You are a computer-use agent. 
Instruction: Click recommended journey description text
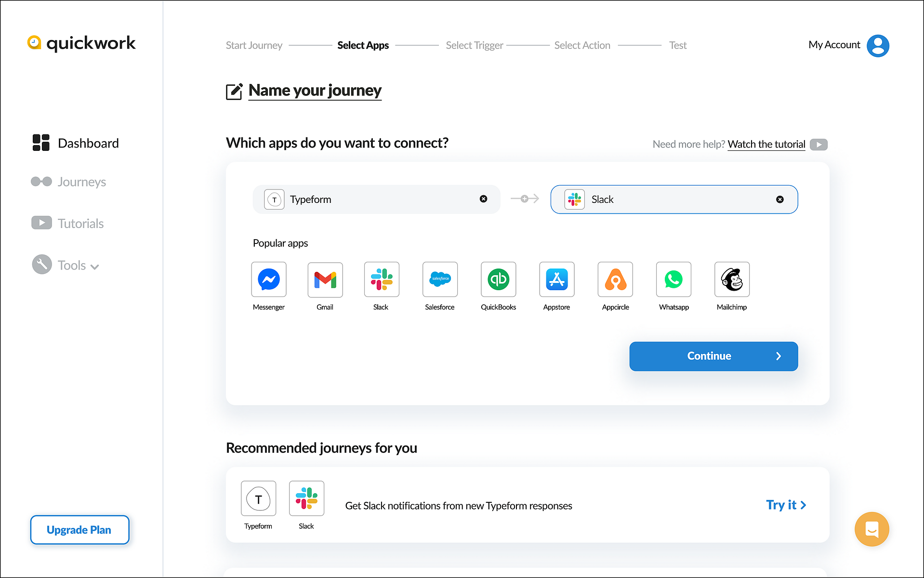click(459, 506)
